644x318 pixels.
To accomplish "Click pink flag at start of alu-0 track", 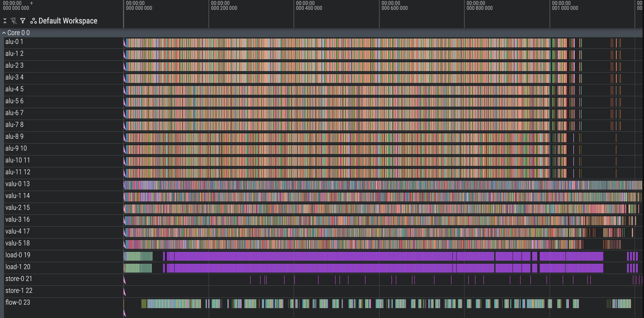I will point(125,43).
